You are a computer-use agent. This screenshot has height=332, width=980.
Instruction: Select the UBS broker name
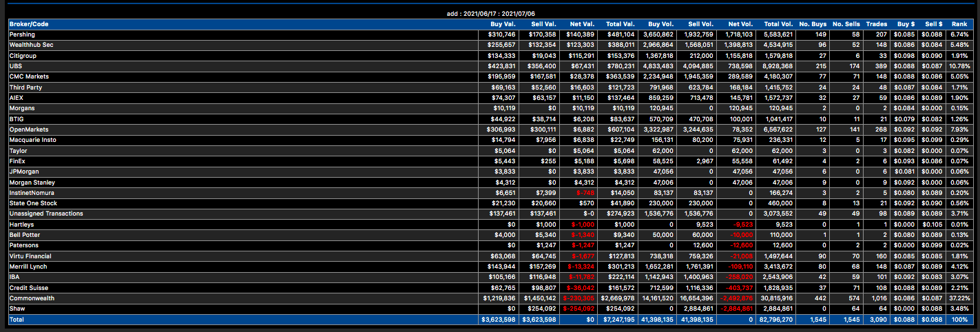tap(15, 66)
